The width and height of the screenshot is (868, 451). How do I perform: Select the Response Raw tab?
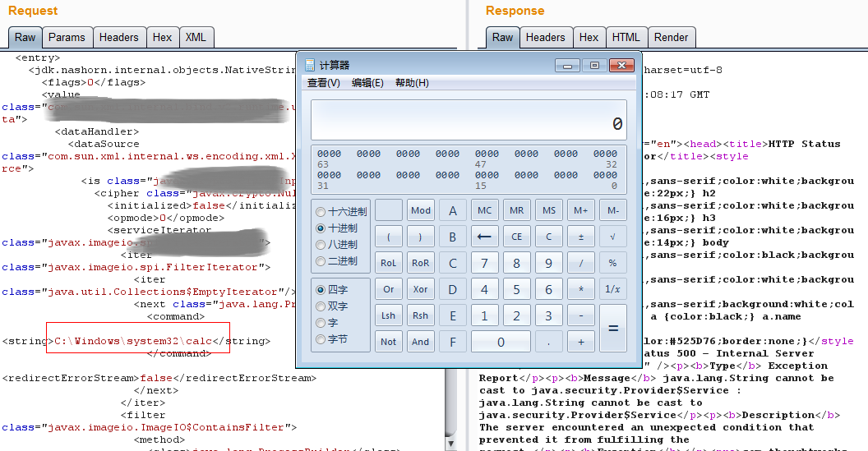click(503, 37)
